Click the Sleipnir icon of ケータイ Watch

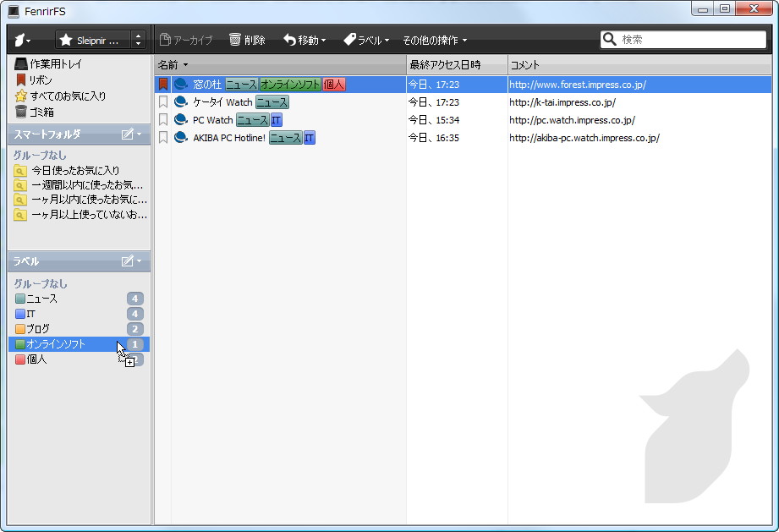[x=181, y=101]
